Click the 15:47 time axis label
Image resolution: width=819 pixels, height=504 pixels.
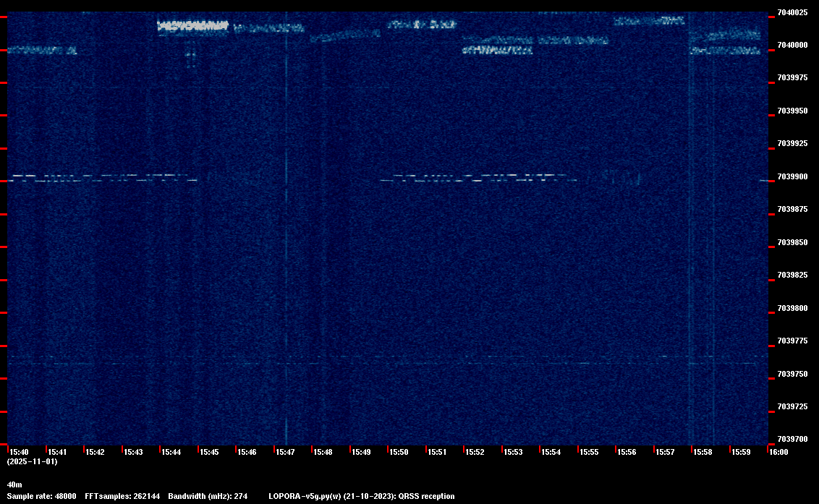point(285,452)
